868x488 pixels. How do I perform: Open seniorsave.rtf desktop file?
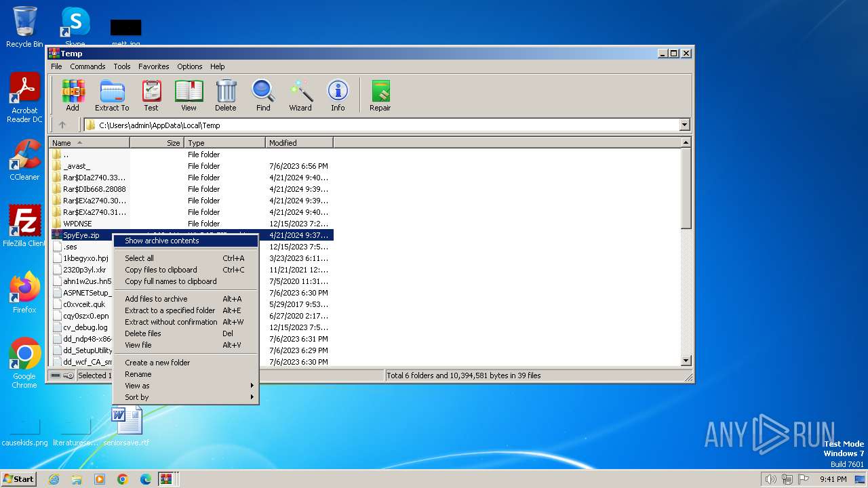tap(127, 426)
